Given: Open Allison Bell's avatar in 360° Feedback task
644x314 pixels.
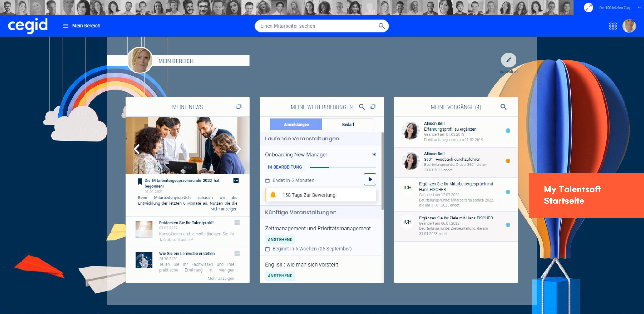Looking at the screenshot, I should pyautogui.click(x=411, y=161).
